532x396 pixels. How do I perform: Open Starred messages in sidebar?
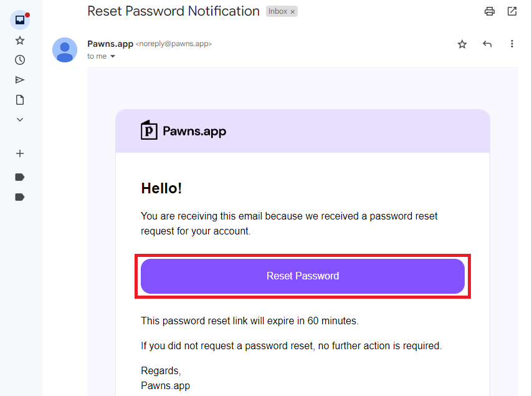click(20, 41)
